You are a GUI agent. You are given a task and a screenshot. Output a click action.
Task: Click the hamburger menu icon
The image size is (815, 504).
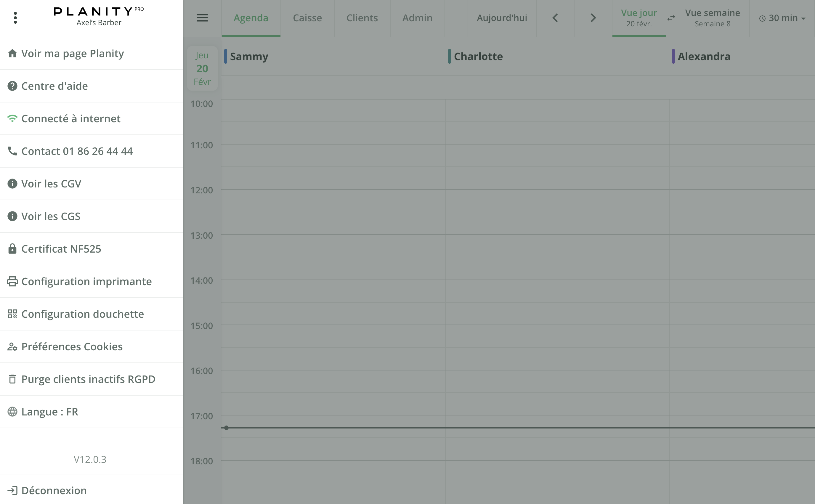coord(202,18)
